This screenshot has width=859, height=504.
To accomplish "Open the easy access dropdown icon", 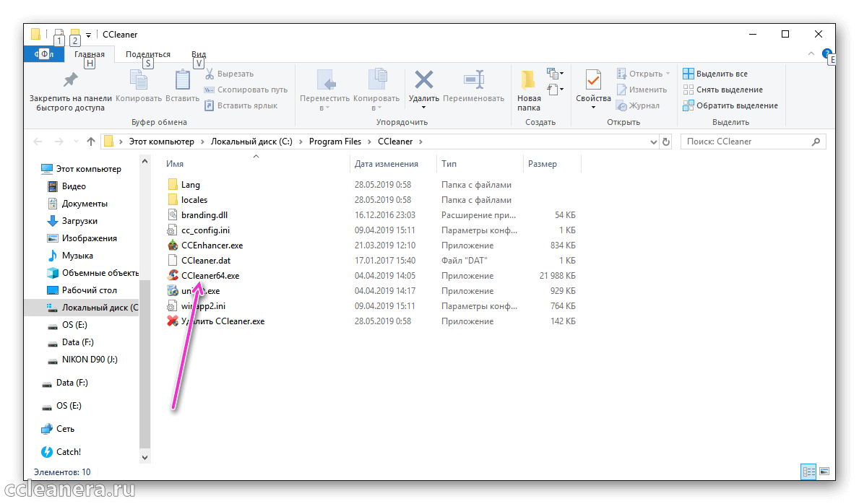I will tap(555, 90).
